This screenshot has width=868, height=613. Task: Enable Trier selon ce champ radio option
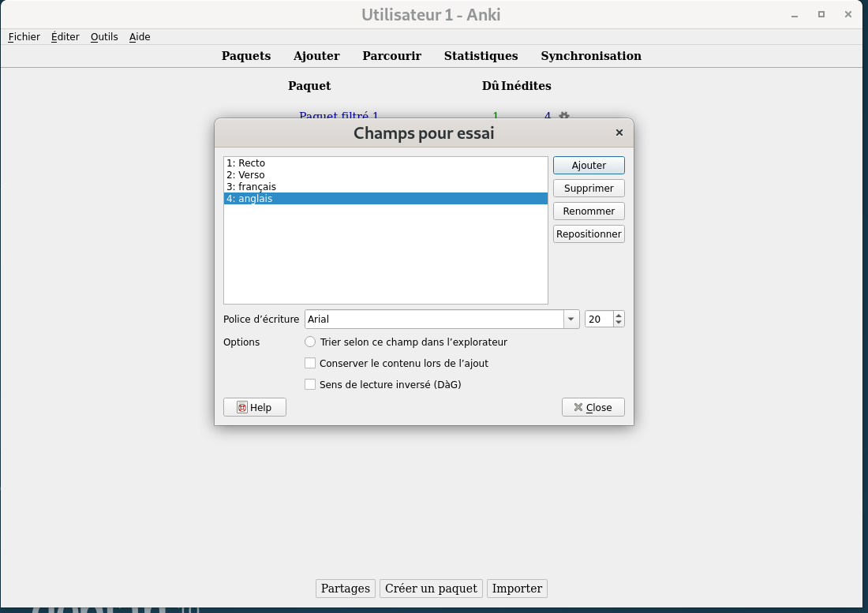click(x=310, y=342)
